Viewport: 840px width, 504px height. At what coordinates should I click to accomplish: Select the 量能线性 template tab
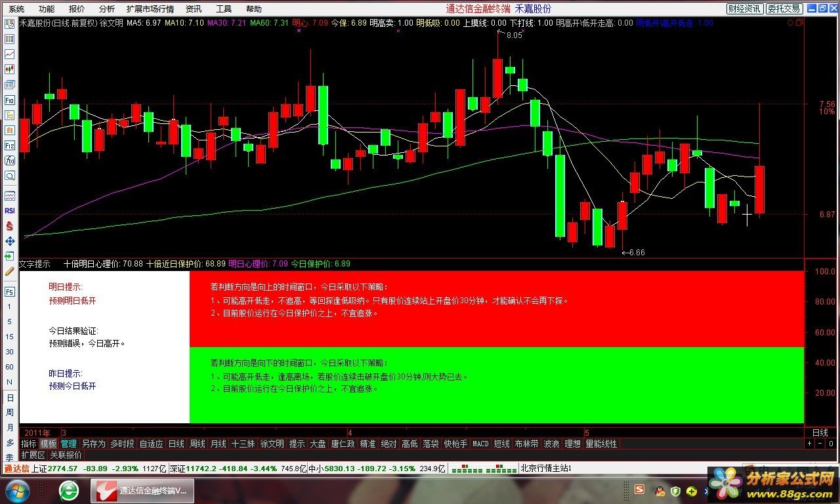601,444
